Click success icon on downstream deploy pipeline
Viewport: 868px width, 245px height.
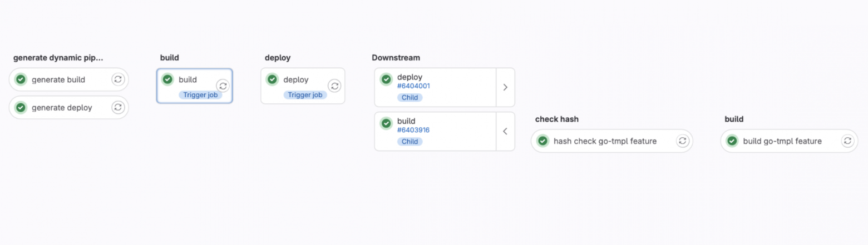[x=386, y=79]
